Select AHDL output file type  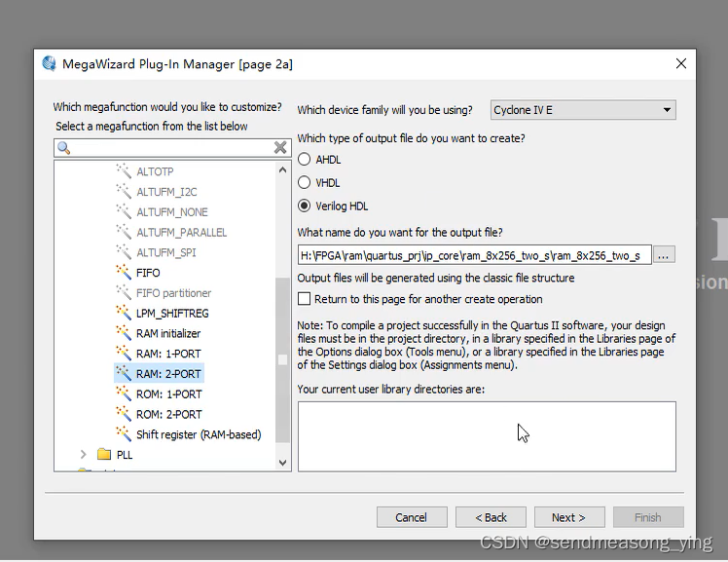tap(304, 160)
